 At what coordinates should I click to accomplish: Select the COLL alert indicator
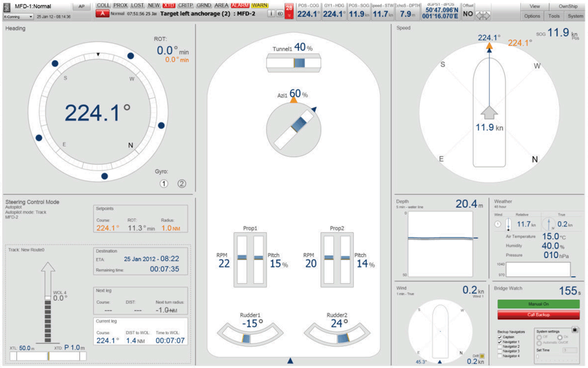point(103,5)
